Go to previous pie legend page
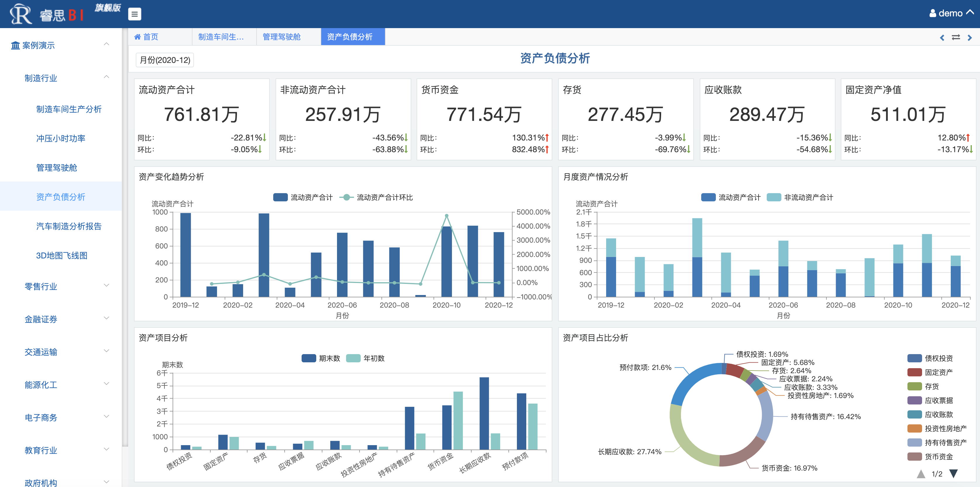Image resolution: width=980 pixels, height=487 pixels. (x=921, y=474)
